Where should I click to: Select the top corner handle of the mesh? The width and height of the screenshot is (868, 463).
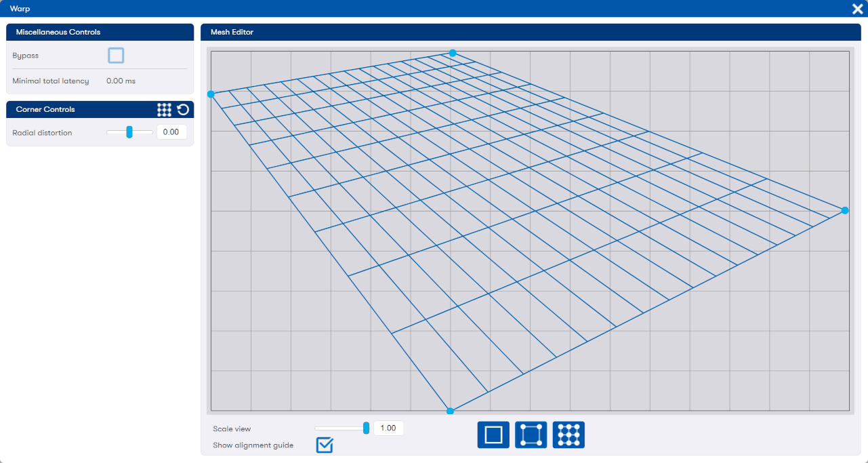click(453, 53)
